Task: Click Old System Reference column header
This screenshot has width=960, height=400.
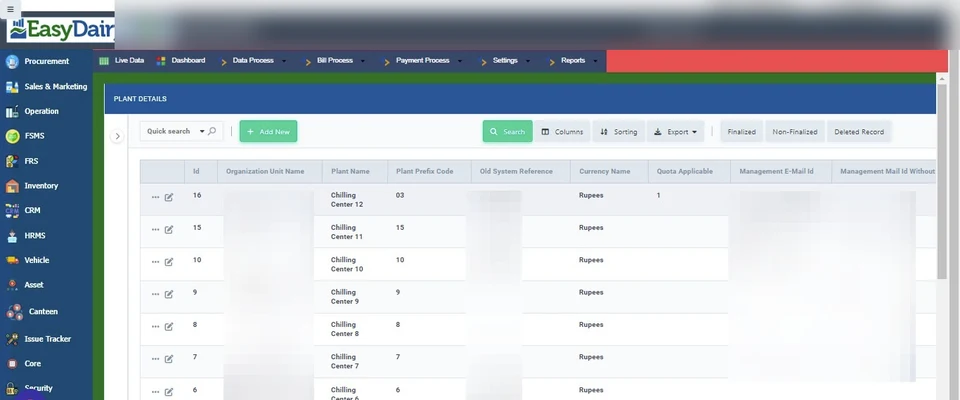Action: 521,172
